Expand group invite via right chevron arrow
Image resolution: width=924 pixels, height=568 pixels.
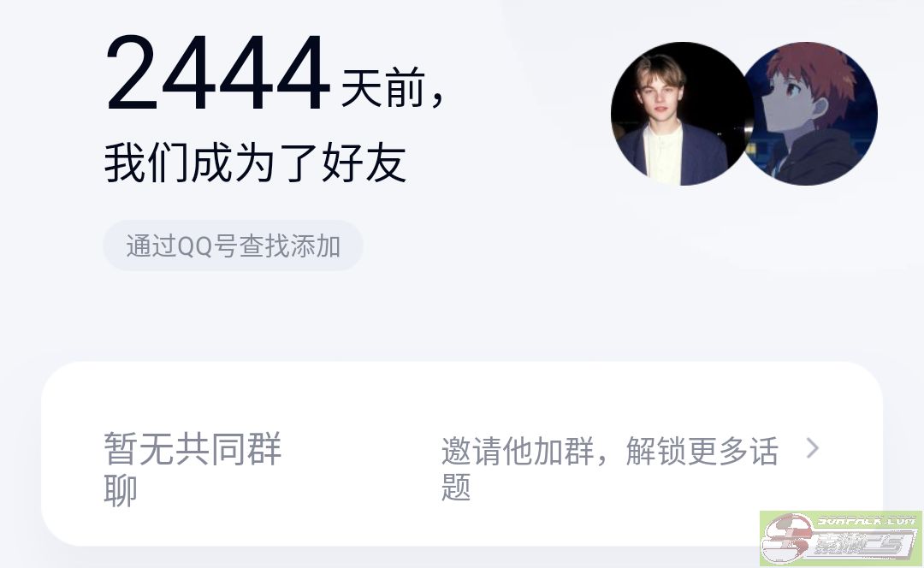813,448
